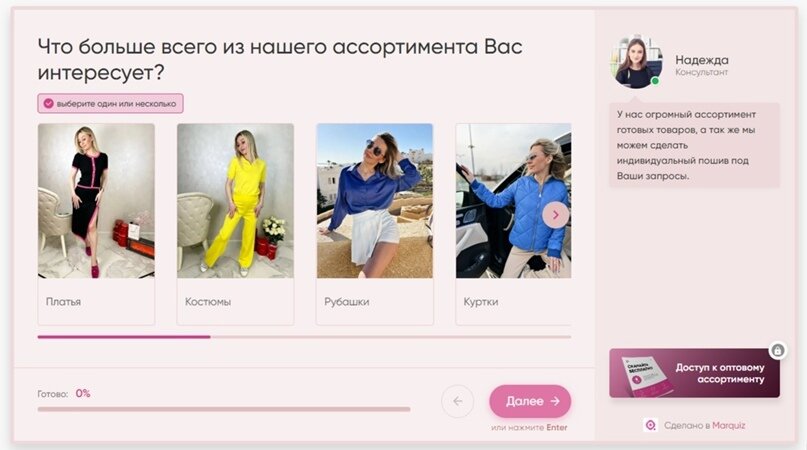Image resolution: width=807 pixels, height=450 pixels.
Task: Click the back arrow circle button
Action: point(458,401)
